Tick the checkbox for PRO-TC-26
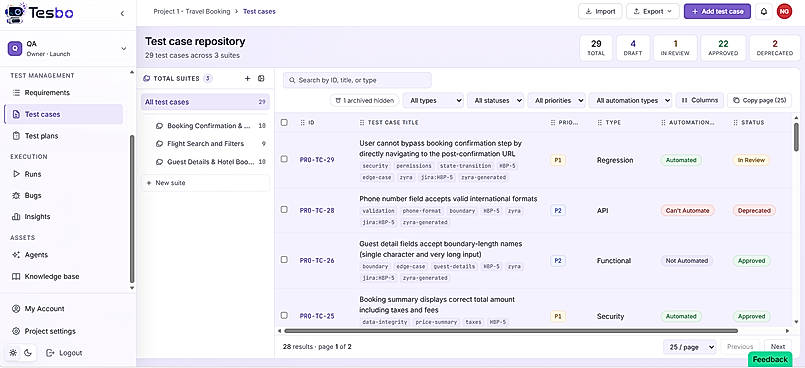The height and width of the screenshot is (368, 805). pyautogui.click(x=284, y=260)
